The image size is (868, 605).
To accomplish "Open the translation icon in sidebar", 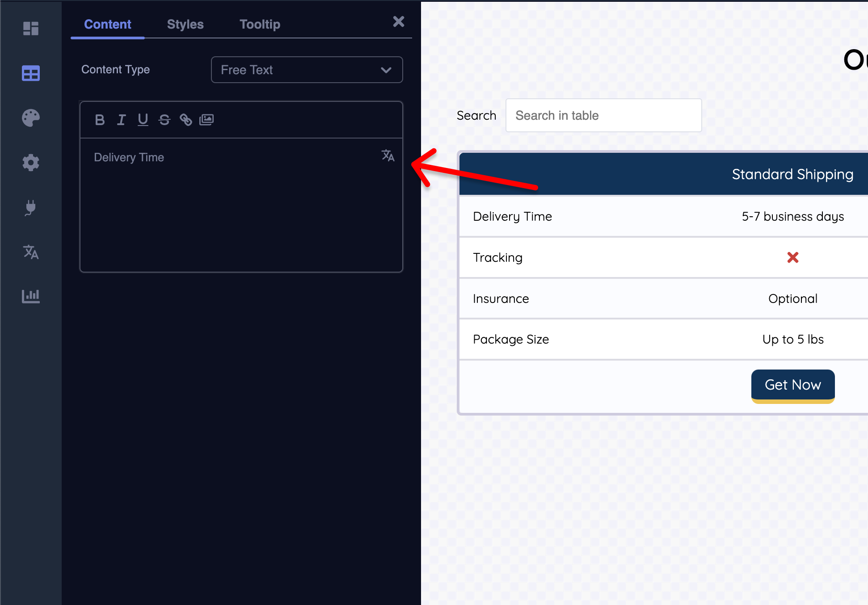I will pos(31,252).
